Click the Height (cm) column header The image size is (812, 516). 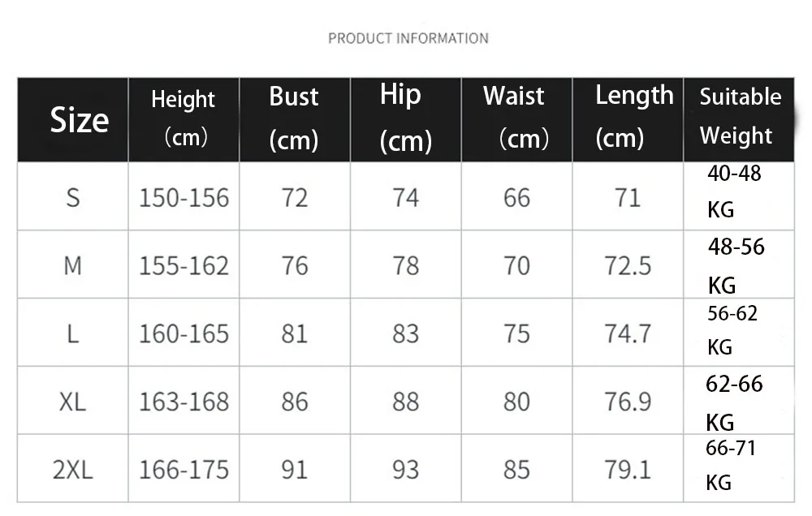click(x=184, y=118)
